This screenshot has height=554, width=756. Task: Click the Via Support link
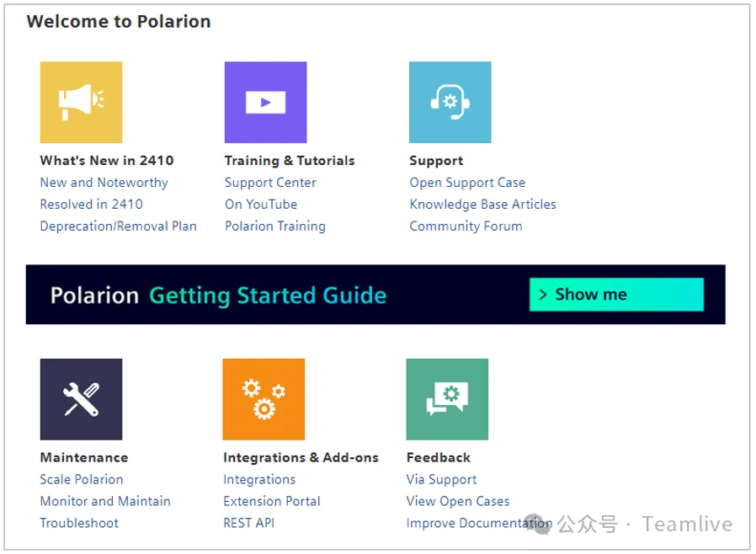pos(442,480)
